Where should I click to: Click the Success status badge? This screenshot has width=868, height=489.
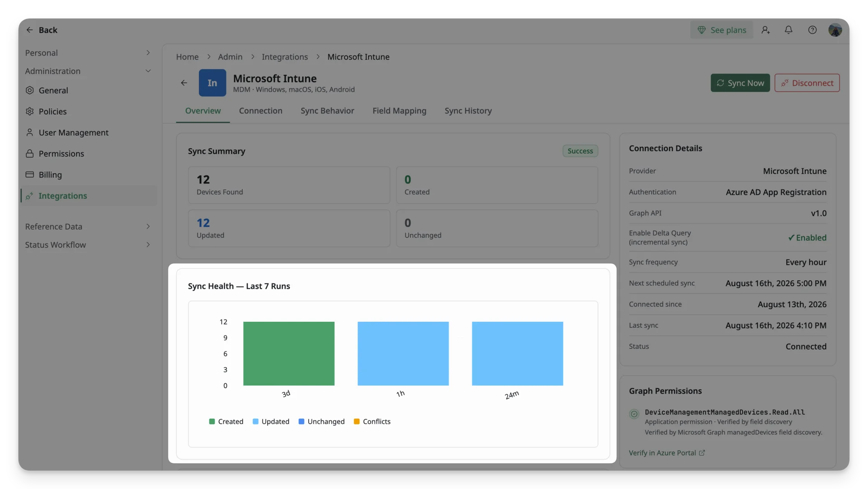(580, 151)
